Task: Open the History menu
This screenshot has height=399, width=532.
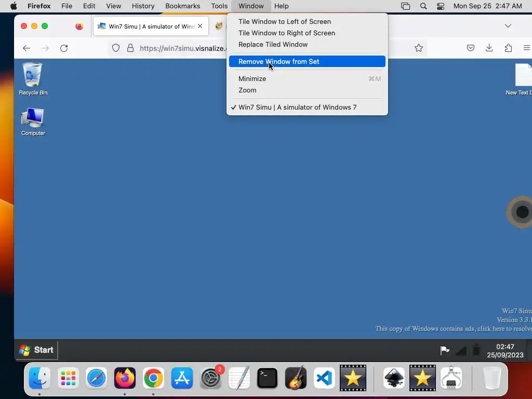Action: [x=143, y=6]
